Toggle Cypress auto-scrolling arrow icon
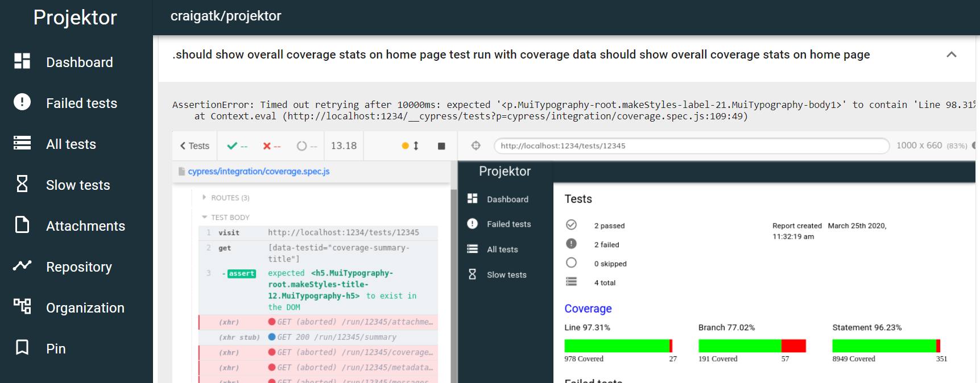 coord(416,146)
